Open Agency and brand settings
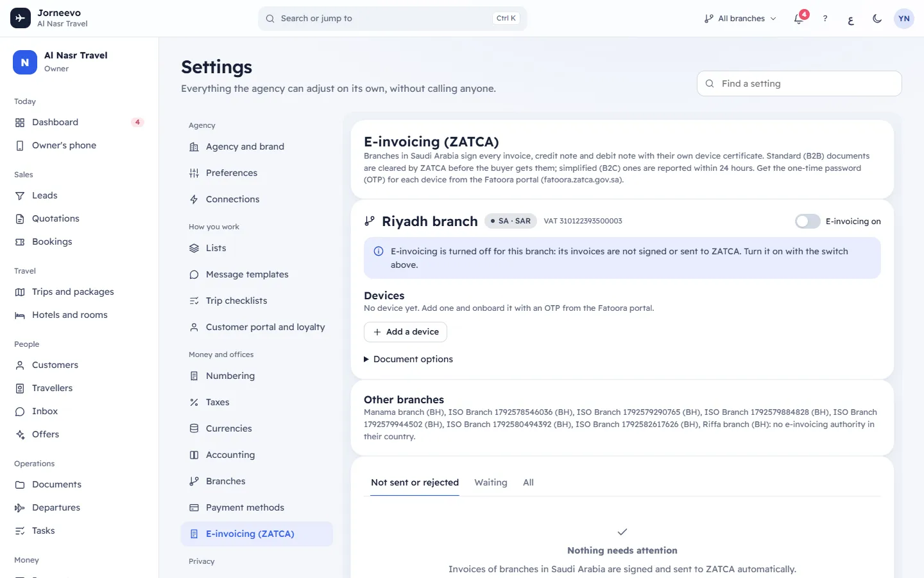 (x=257, y=146)
